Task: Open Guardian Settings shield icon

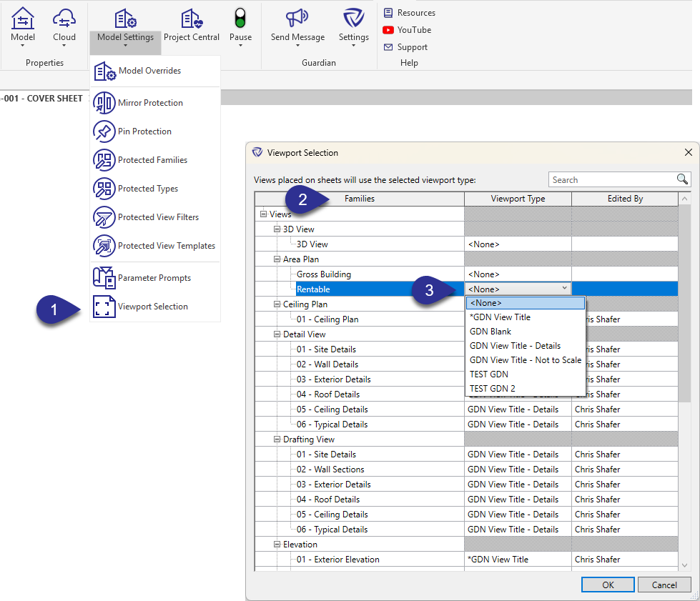Action: click(x=353, y=19)
